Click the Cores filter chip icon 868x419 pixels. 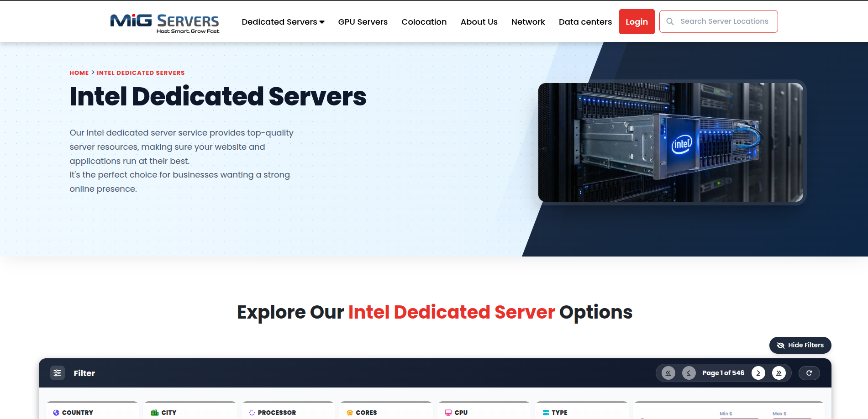click(x=350, y=412)
